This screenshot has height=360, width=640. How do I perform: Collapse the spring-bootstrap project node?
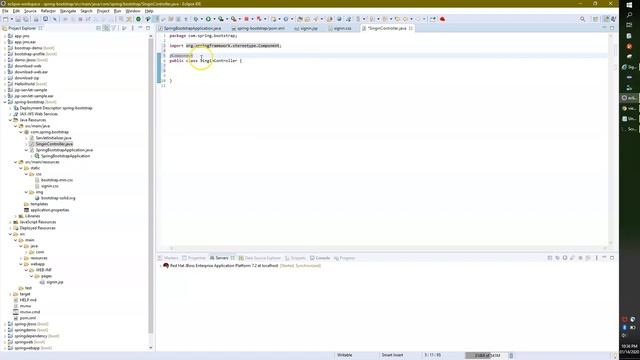(x=5, y=102)
